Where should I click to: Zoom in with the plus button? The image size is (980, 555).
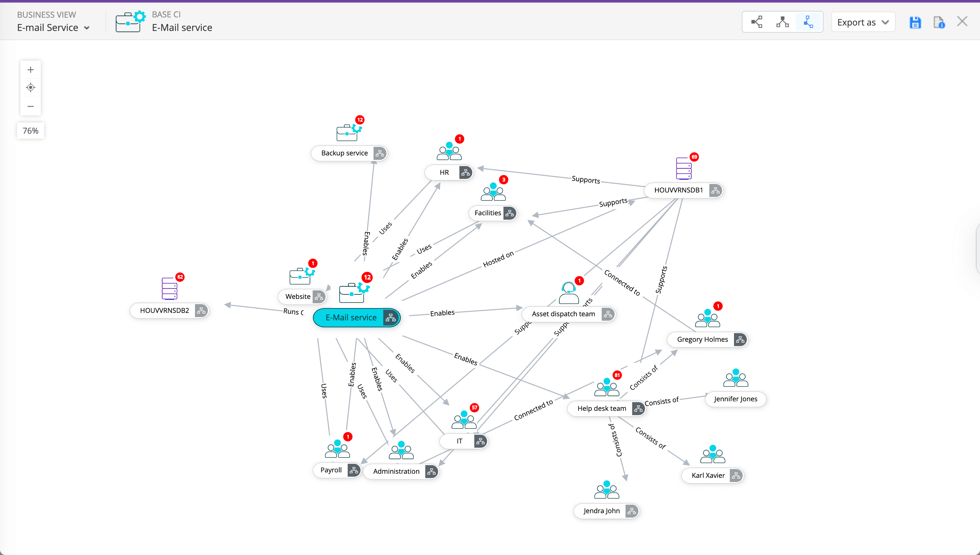[x=31, y=70]
